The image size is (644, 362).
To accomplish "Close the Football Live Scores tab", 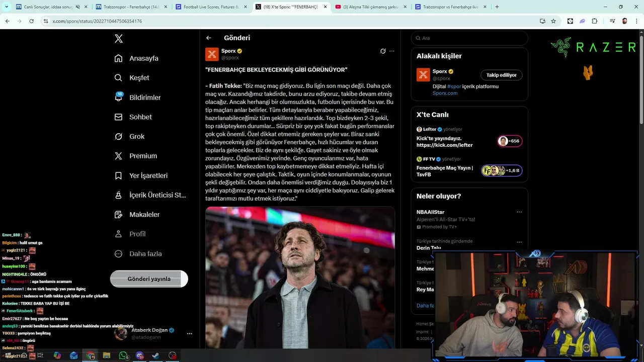I will 245,7.
